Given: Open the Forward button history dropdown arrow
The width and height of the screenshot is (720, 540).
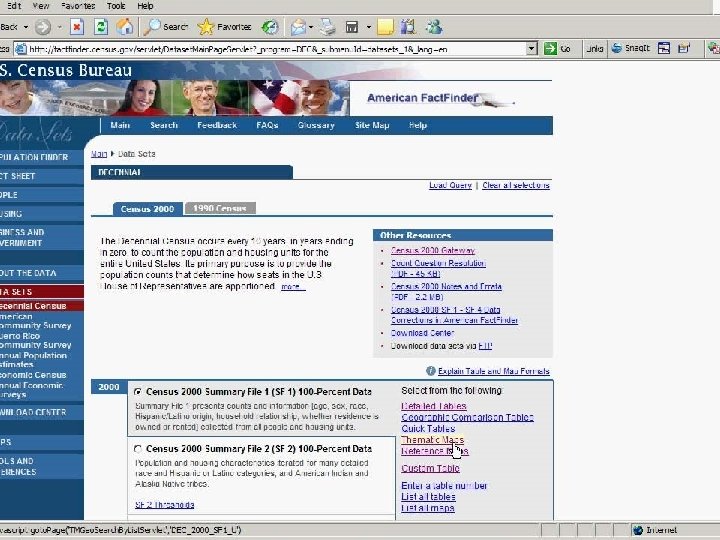Looking at the screenshot, I should pyautogui.click(x=60, y=27).
